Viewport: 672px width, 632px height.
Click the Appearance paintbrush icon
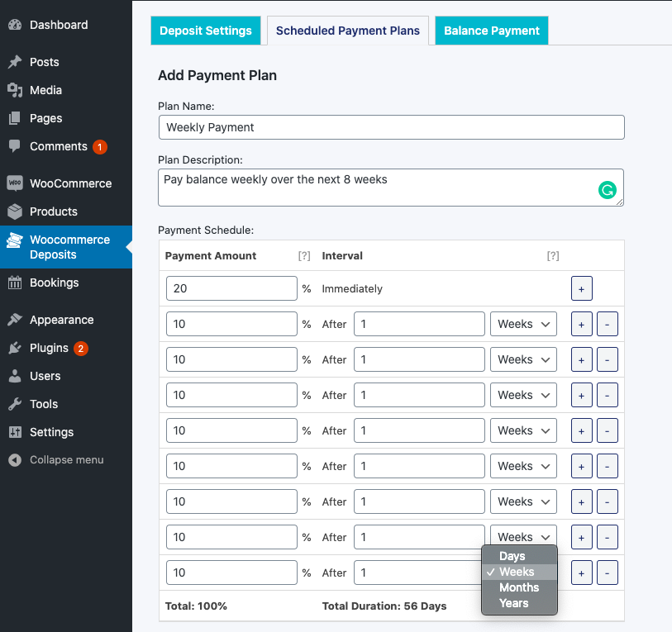pyautogui.click(x=15, y=320)
